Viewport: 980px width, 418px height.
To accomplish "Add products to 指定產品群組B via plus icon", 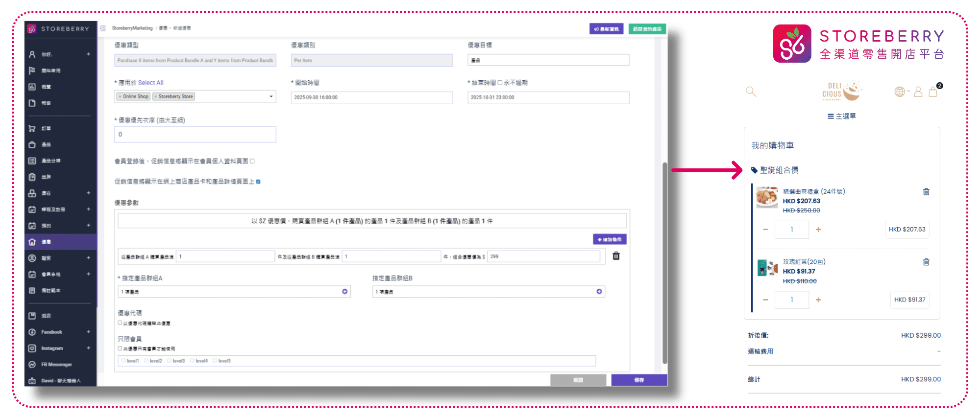I will coord(599,292).
